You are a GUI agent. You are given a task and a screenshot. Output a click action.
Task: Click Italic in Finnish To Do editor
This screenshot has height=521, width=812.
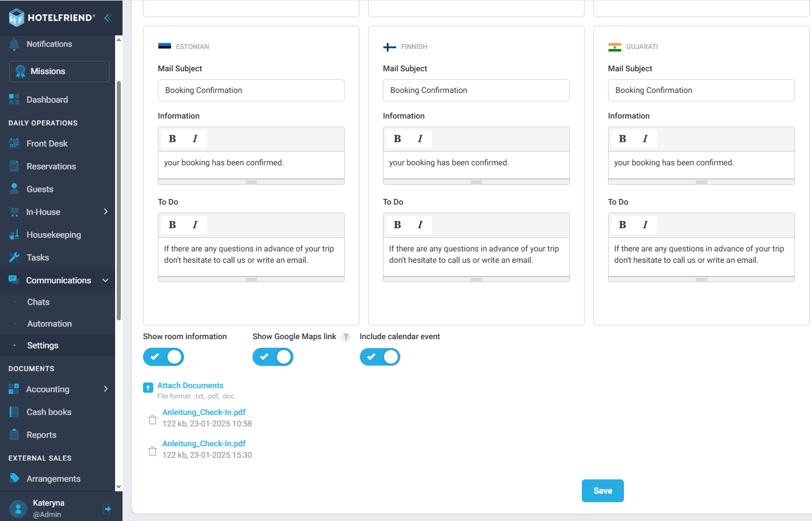coord(420,225)
